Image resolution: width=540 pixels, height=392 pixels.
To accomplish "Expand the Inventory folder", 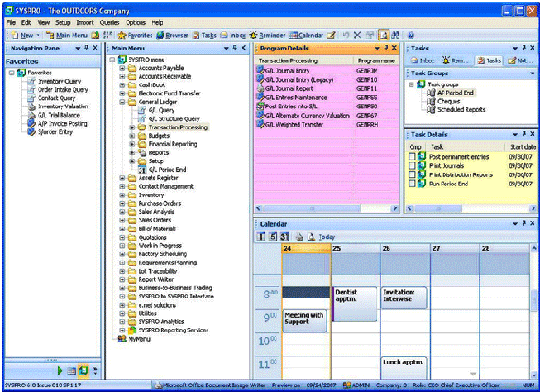I will pos(122,195).
